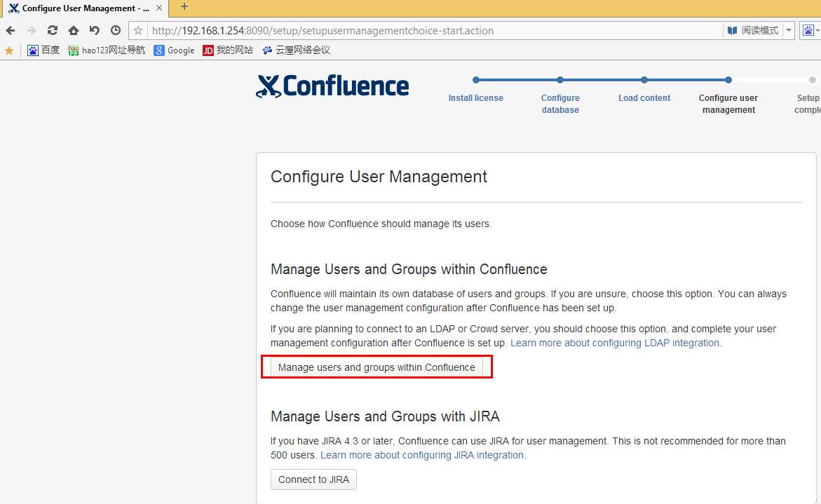This screenshot has height=504, width=821.
Task: Click the Configure User Management heading
Action: (x=379, y=177)
